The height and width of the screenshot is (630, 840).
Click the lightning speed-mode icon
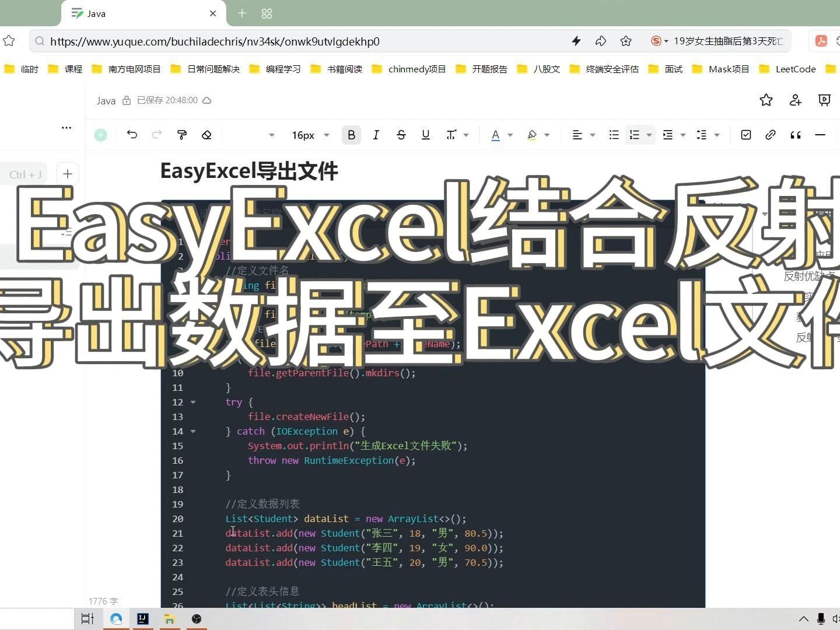point(576,41)
